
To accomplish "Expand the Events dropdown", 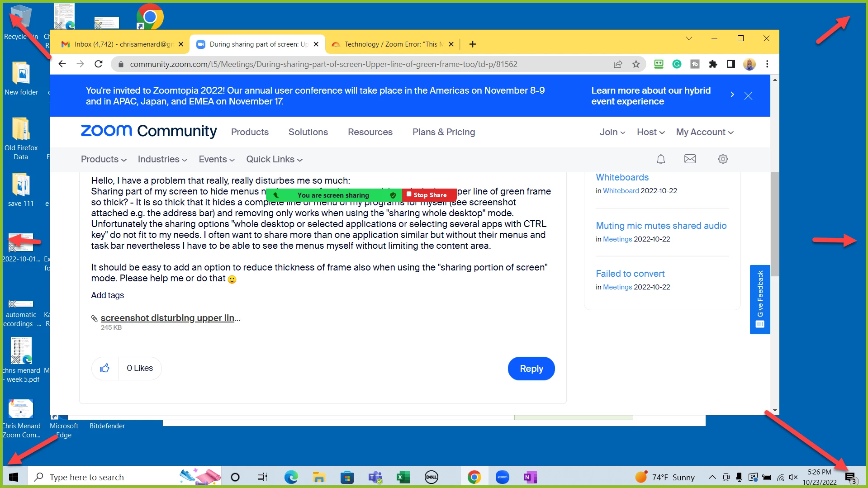I will pos(217,159).
